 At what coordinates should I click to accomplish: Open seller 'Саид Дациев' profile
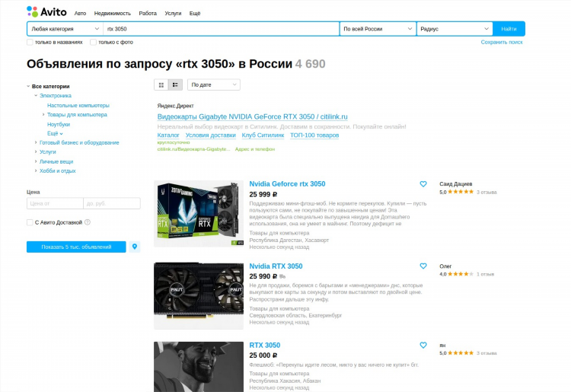pos(455,183)
